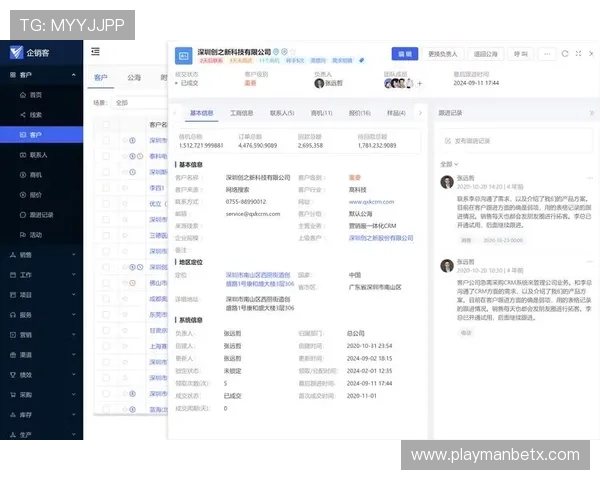Image resolution: width=600 pixels, height=480 pixels.
Task: Tick the checkbox for the 上海 row
Action: click(106, 346)
